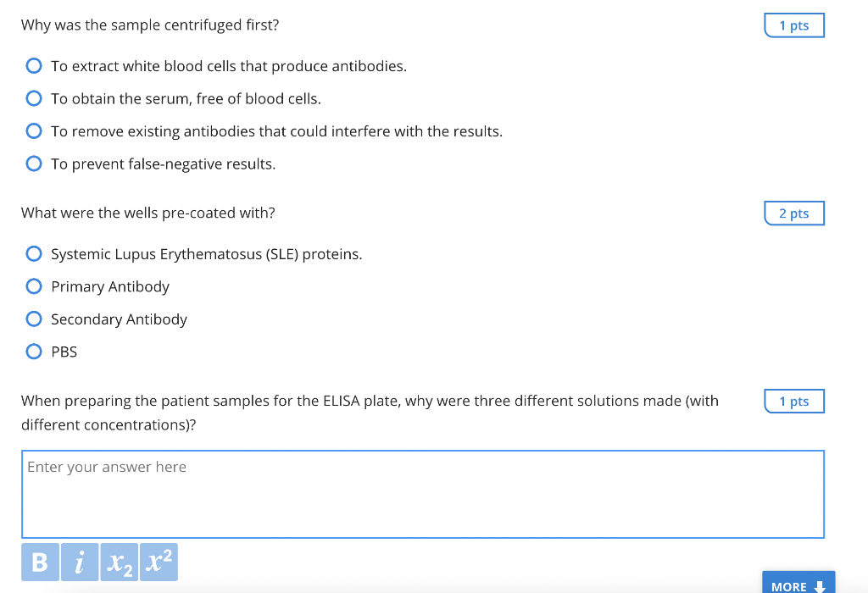Pick 'To remove existing antibodies' answer
This screenshot has width=868, height=593.
[33, 130]
